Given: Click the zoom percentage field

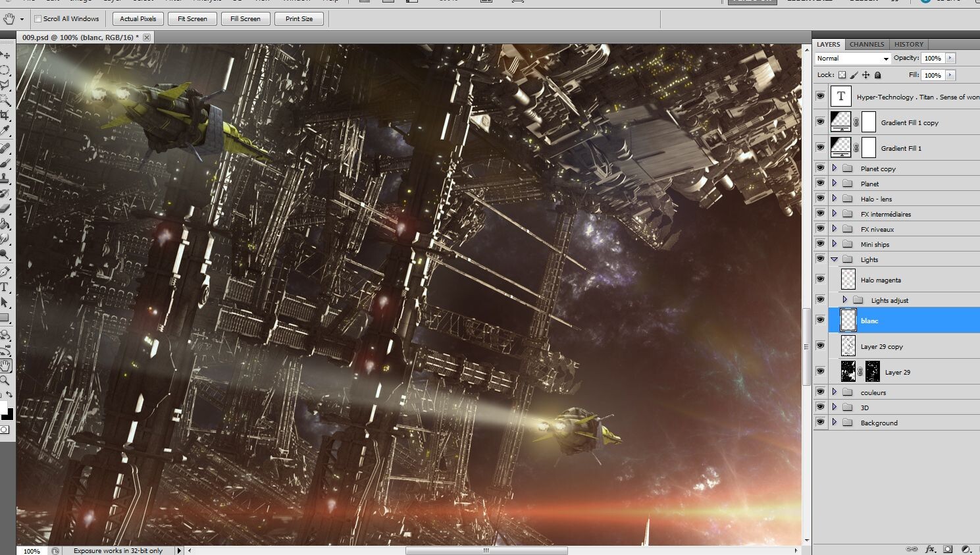Looking at the screenshot, I should [32, 550].
